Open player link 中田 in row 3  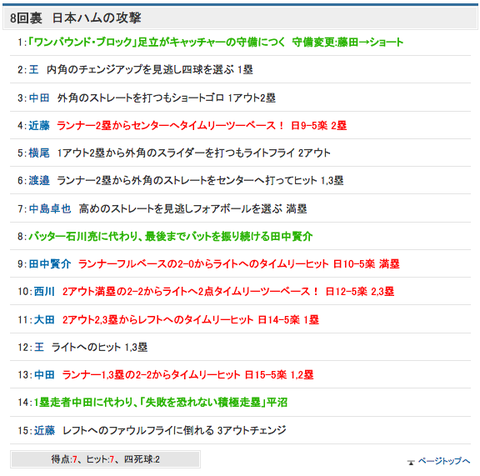[x=39, y=98]
